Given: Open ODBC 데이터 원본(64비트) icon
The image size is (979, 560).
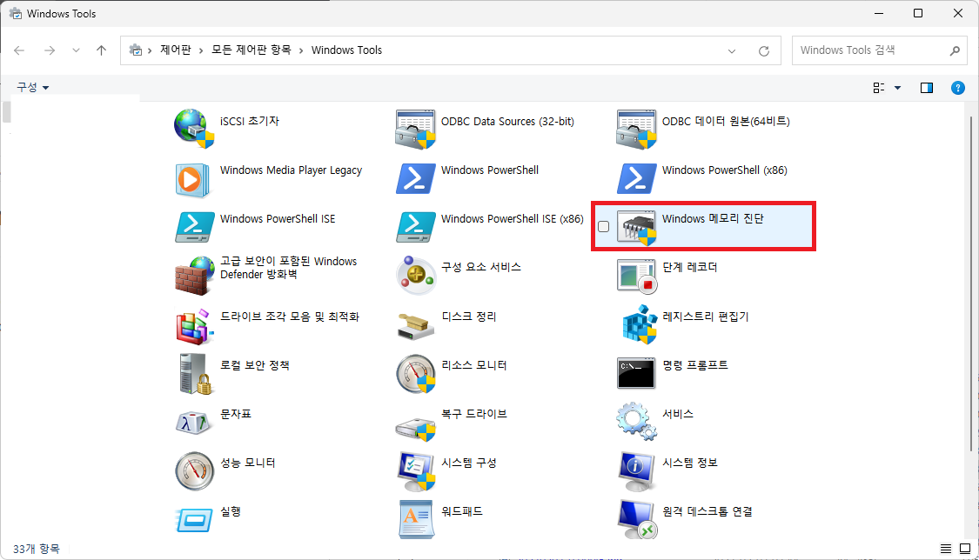Looking at the screenshot, I should pyautogui.click(x=636, y=129).
